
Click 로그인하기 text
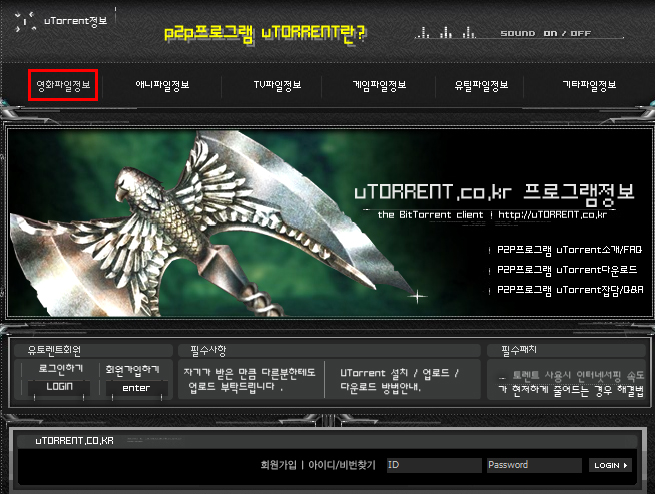pyautogui.click(x=61, y=369)
